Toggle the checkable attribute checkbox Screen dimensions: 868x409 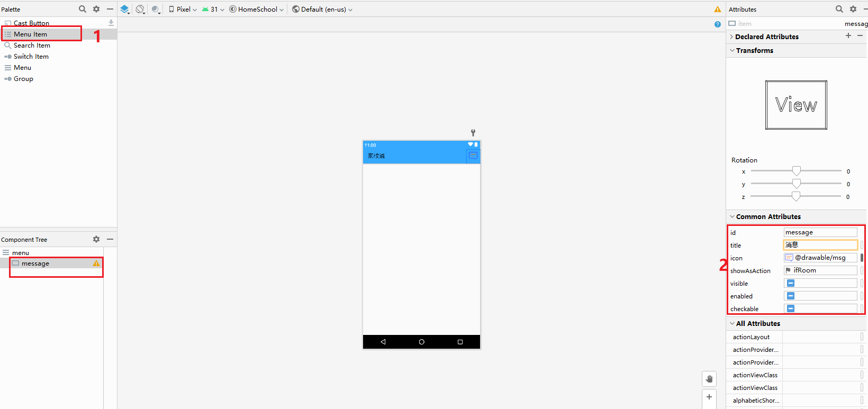(x=791, y=308)
